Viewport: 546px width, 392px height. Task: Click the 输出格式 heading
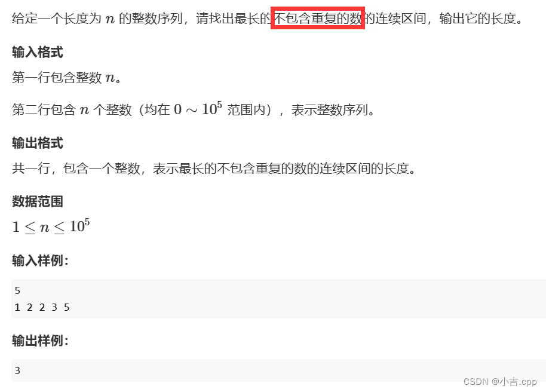coord(38,143)
